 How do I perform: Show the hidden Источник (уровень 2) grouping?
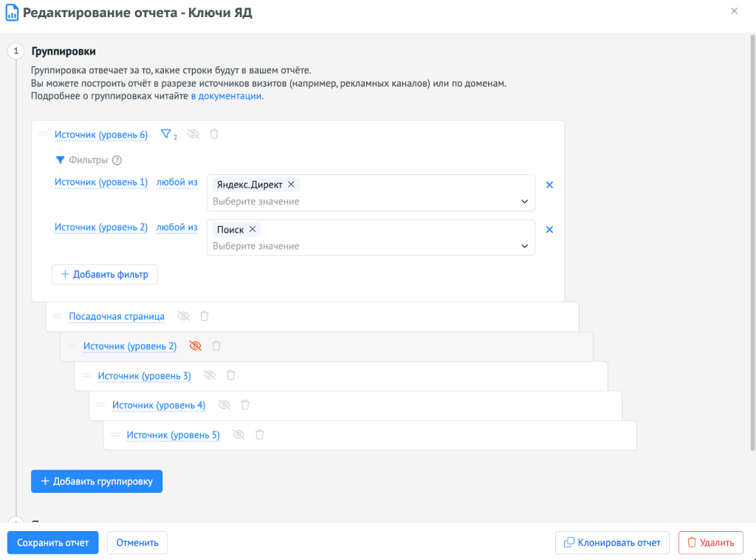pos(195,346)
